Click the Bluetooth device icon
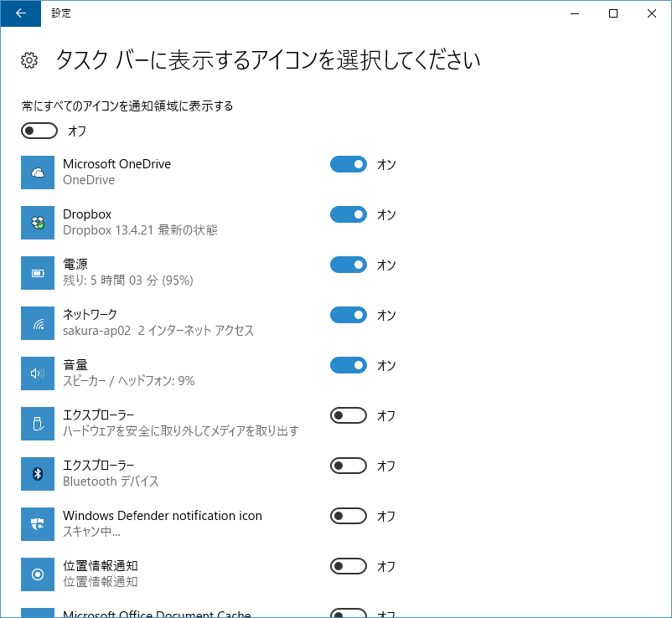 [x=37, y=474]
